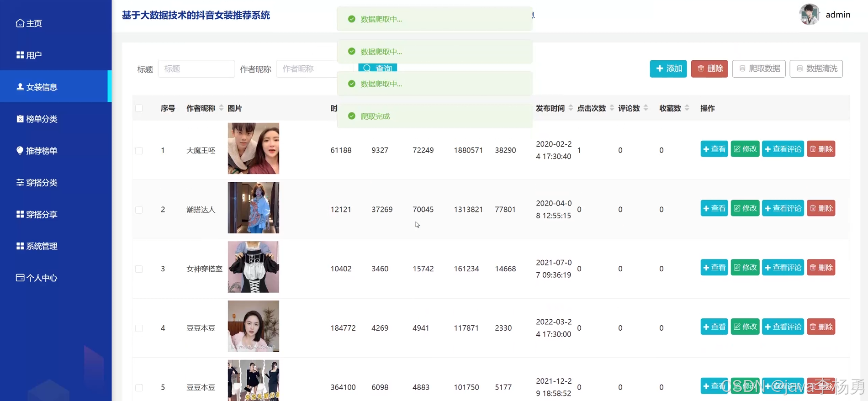
Task: Open the 主页 home menu item
Action: click(56, 23)
